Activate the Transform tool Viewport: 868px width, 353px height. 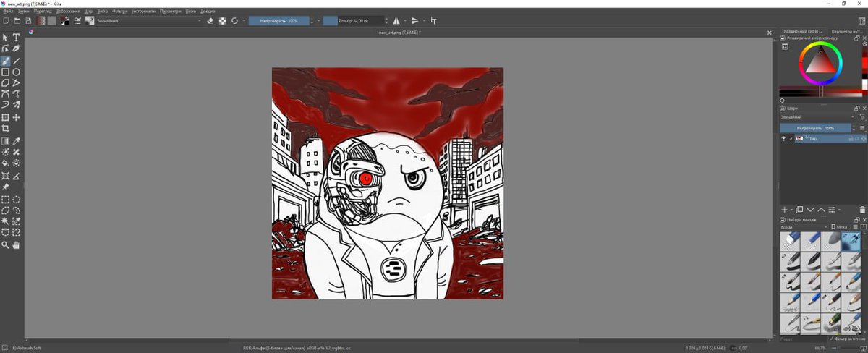tap(6, 117)
